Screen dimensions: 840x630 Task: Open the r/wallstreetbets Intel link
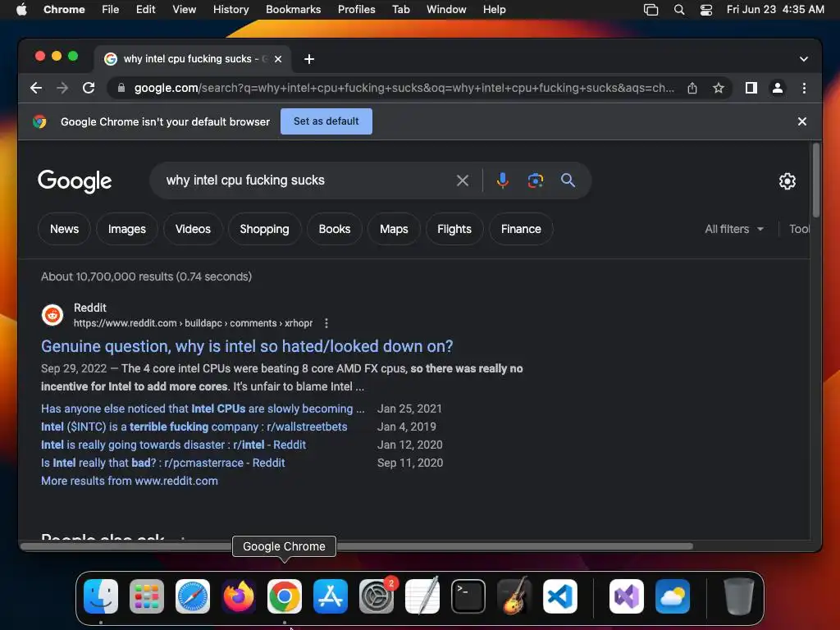click(194, 427)
